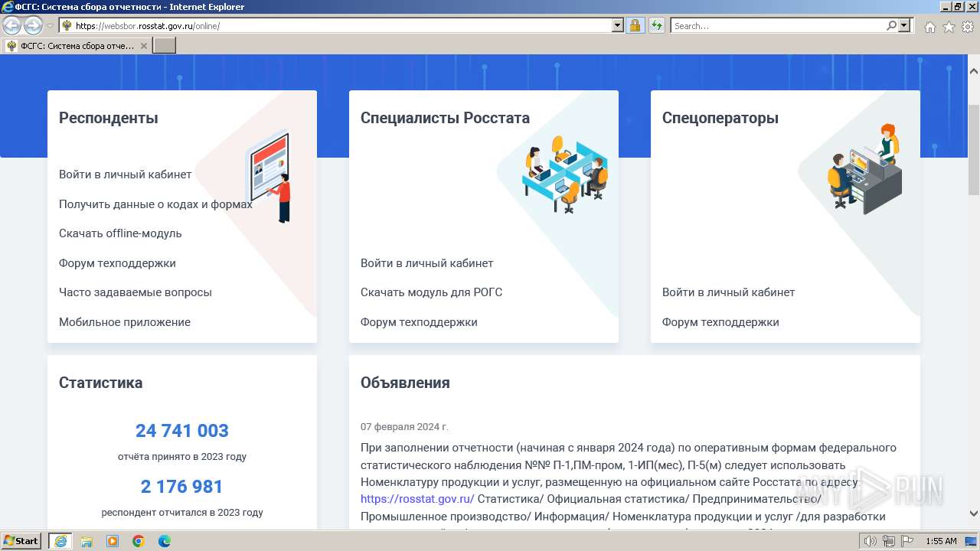The image size is (980, 551).
Task: Open File Explorer from the taskbar
Action: point(87,541)
